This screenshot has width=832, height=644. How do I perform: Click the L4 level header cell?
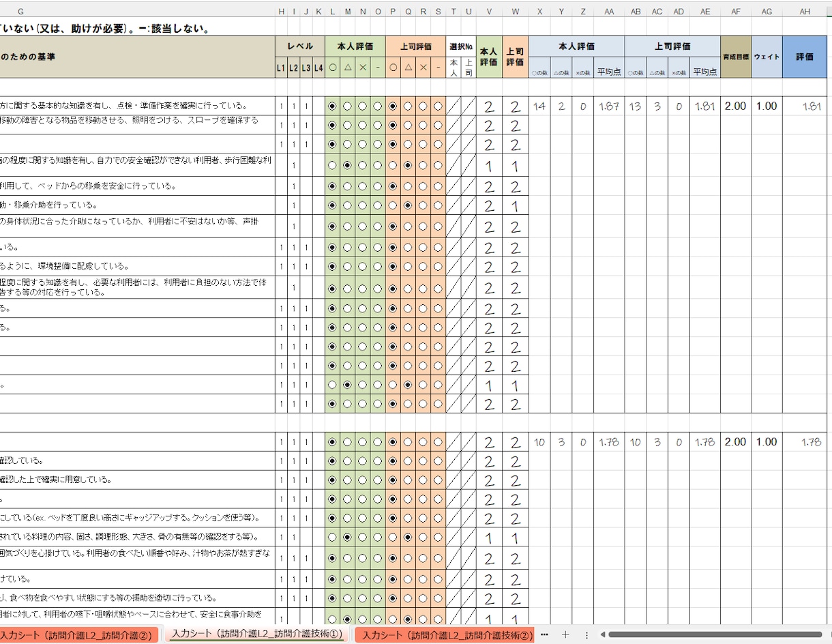pyautogui.click(x=318, y=68)
